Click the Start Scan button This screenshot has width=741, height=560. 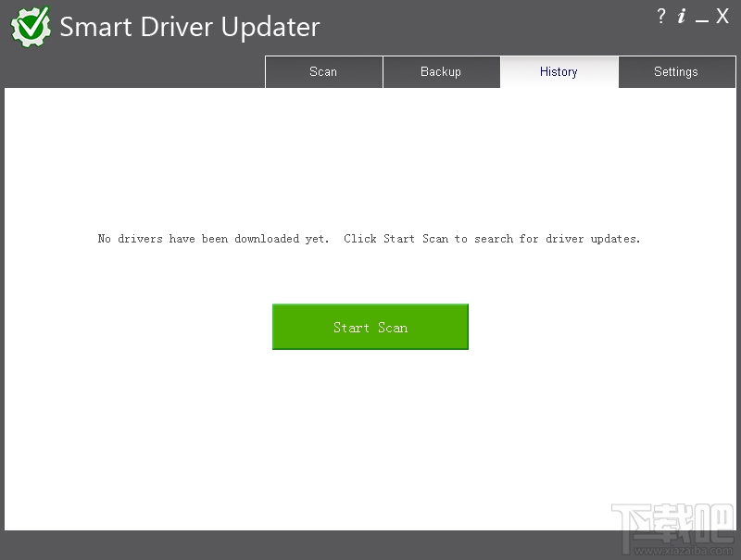point(370,327)
